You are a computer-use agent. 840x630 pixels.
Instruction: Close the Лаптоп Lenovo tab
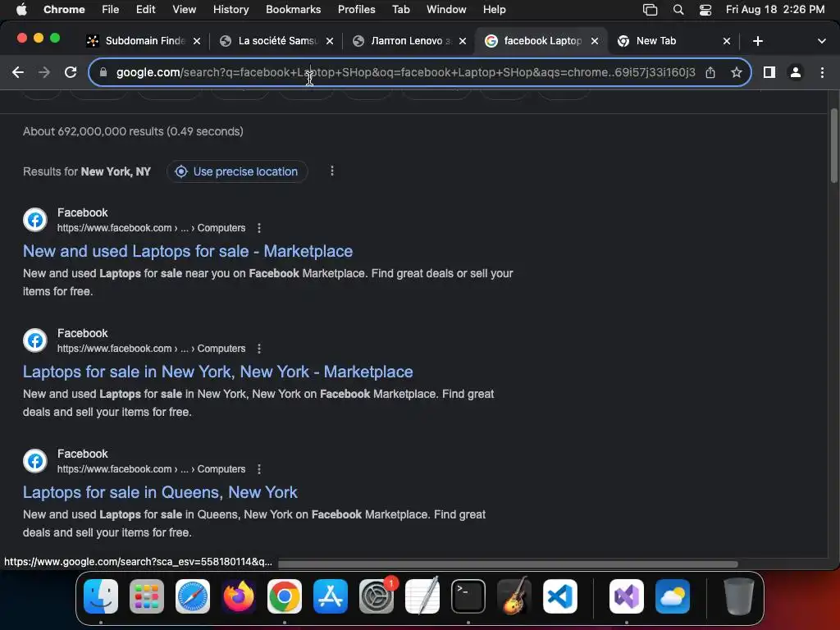(463, 41)
